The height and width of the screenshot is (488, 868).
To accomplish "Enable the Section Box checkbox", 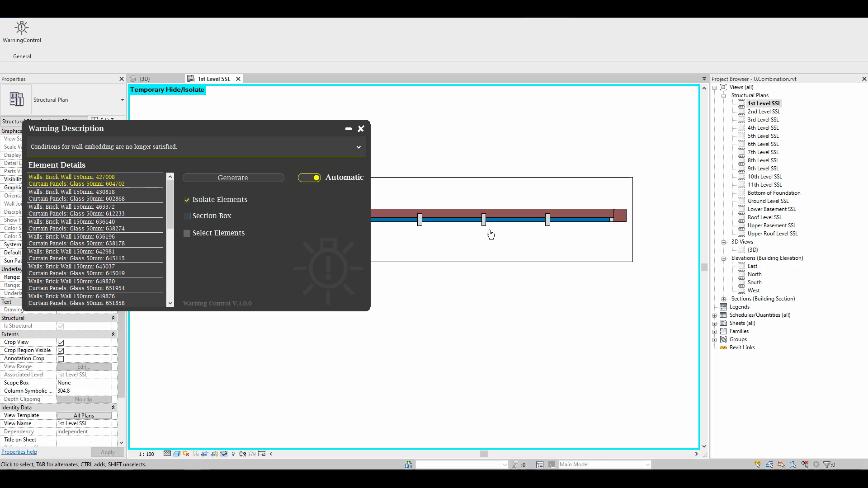I will [x=187, y=216].
